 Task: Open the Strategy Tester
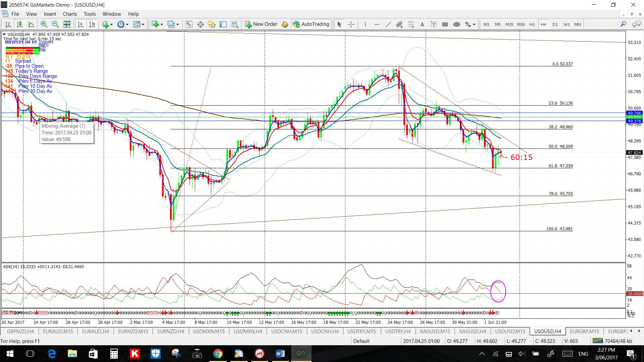coord(235,24)
